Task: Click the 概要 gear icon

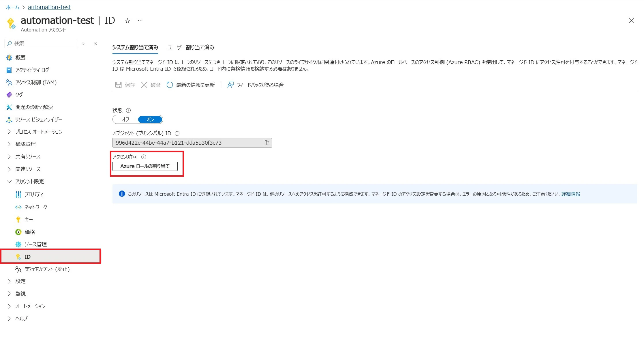Action: 9,57
